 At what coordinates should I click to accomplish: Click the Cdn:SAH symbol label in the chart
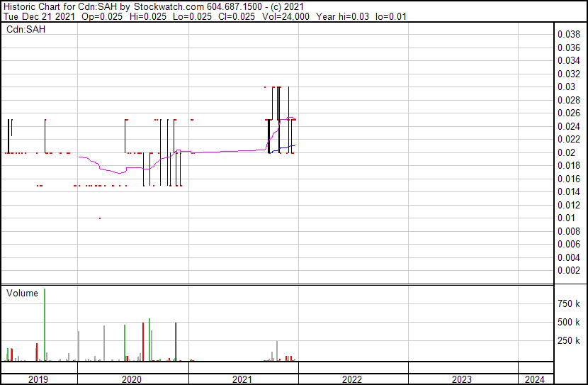25,30
